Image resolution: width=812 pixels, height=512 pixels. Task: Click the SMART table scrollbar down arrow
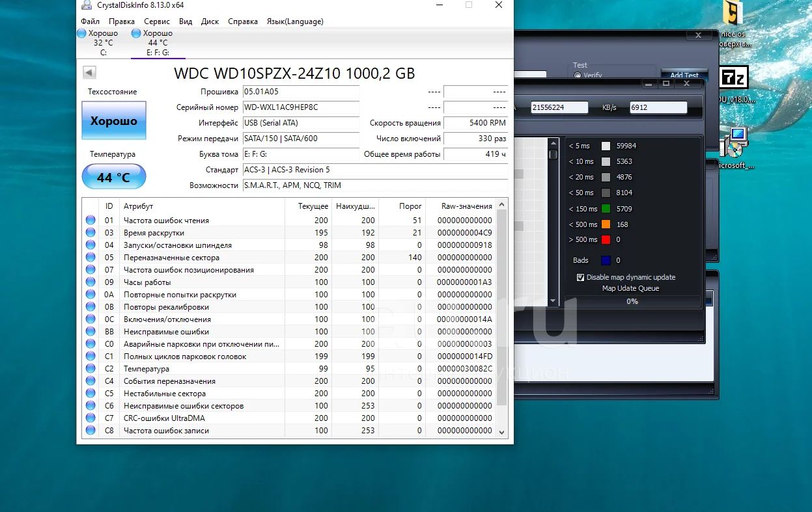coord(501,431)
